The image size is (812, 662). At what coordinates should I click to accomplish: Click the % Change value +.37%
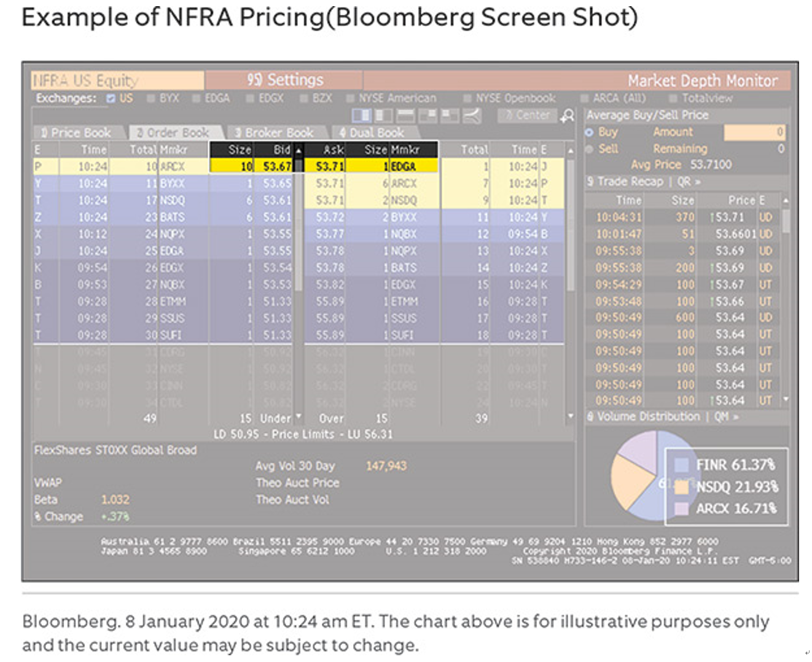pos(115,516)
